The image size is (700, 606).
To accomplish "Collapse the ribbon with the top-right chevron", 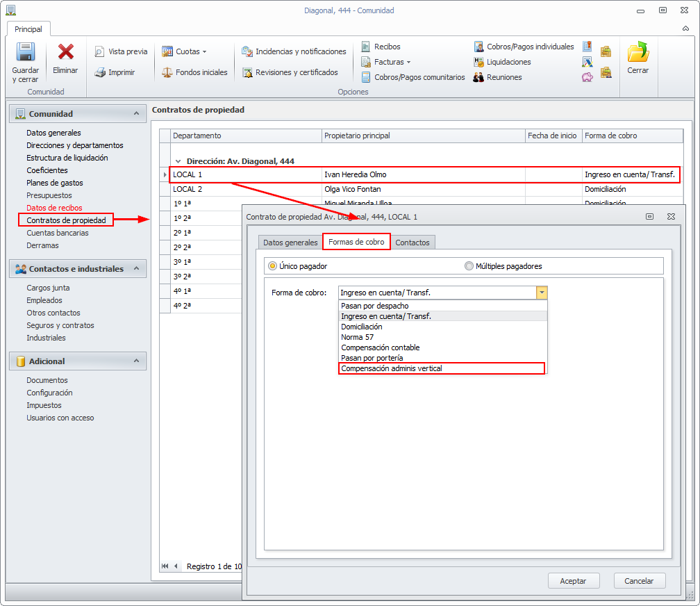I will (x=685, y=28).
